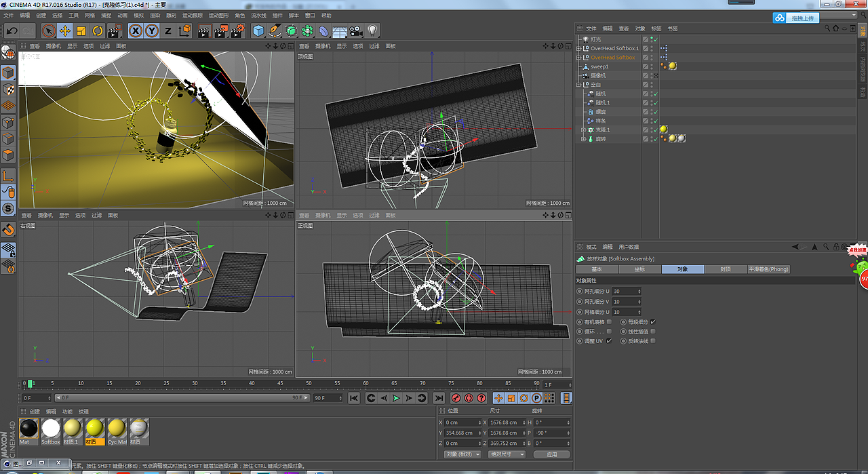Open the Edit Render Settings icon
This screenshot has width=868, height=474.
point(237,31)
